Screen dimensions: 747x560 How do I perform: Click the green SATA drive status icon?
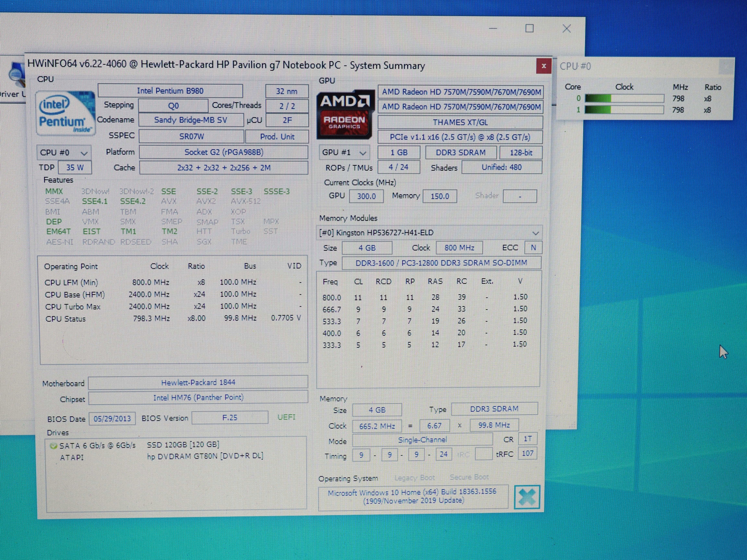[53, 446]
